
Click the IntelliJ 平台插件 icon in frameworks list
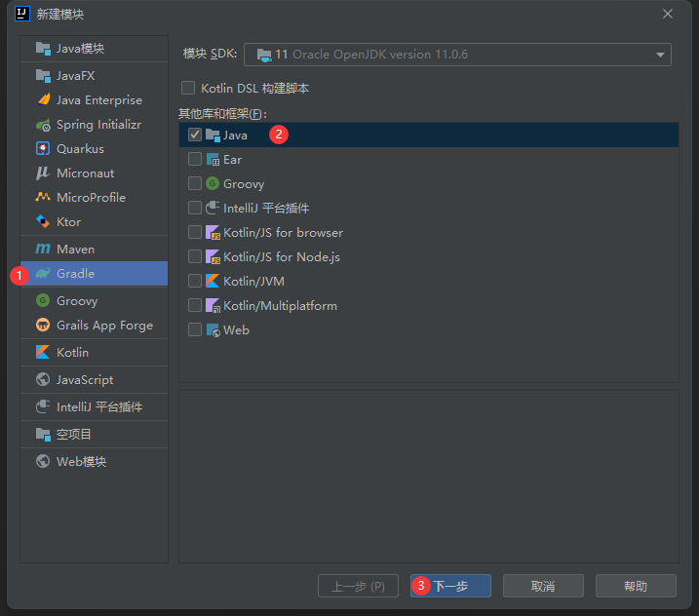(x=213, y=208)
